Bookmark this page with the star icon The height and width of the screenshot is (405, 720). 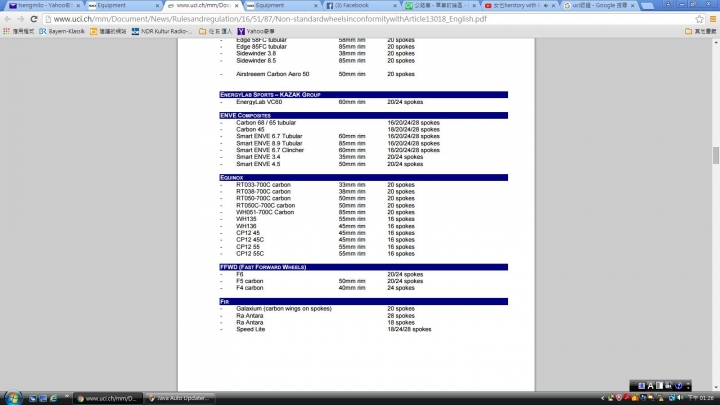point(699,19)
